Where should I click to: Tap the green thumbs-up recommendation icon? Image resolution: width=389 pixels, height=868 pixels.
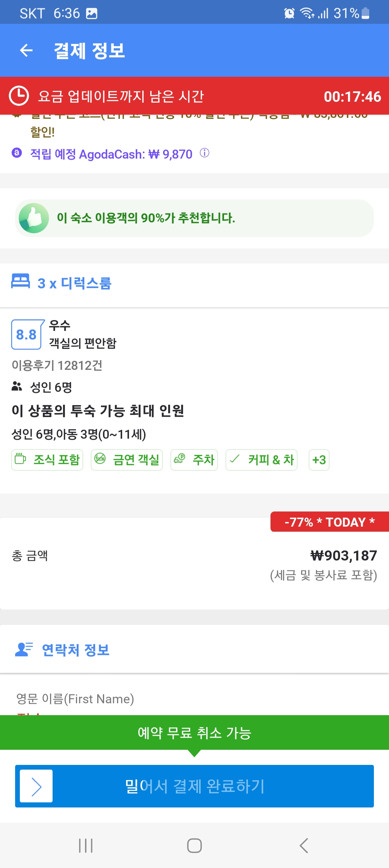[34, 218]
